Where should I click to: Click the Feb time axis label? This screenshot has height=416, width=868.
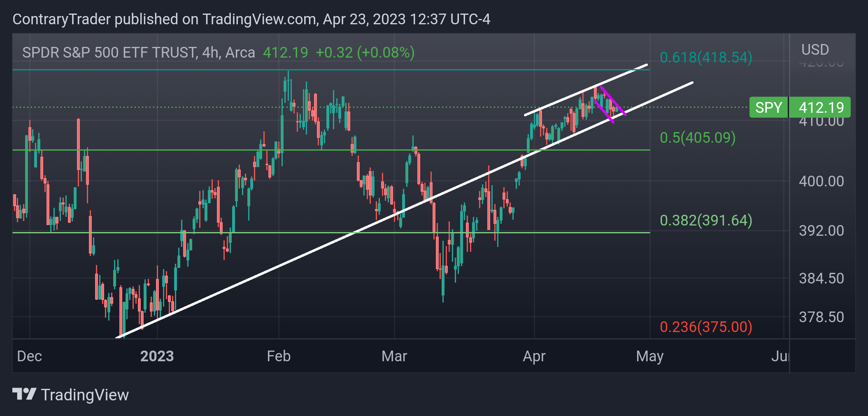coord(279,356)
